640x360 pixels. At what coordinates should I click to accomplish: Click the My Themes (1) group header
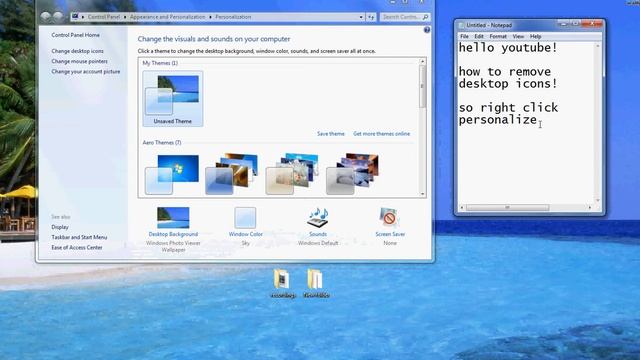click(160, 63)
